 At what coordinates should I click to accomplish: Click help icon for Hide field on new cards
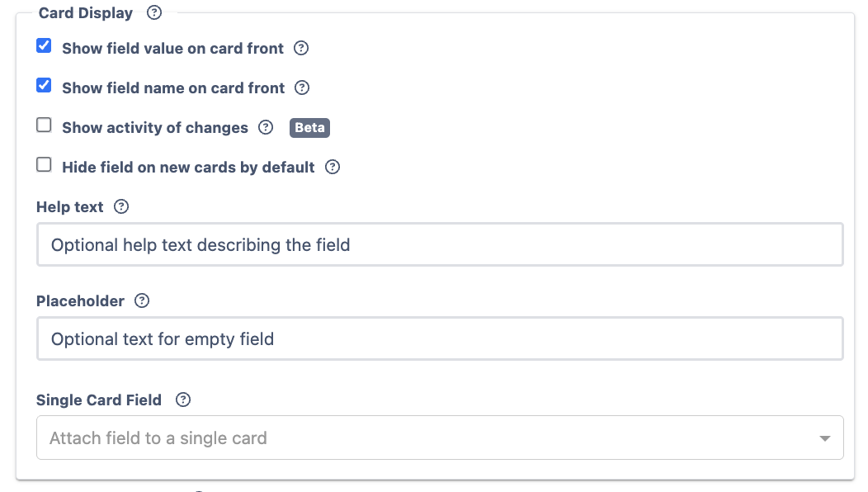click(333, 167)
